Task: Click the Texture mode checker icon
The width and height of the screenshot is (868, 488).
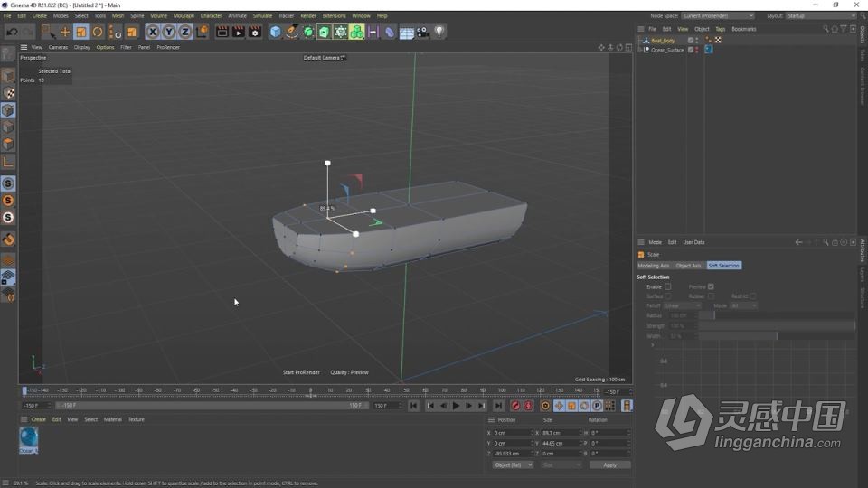Action: (x=8, y=93)
